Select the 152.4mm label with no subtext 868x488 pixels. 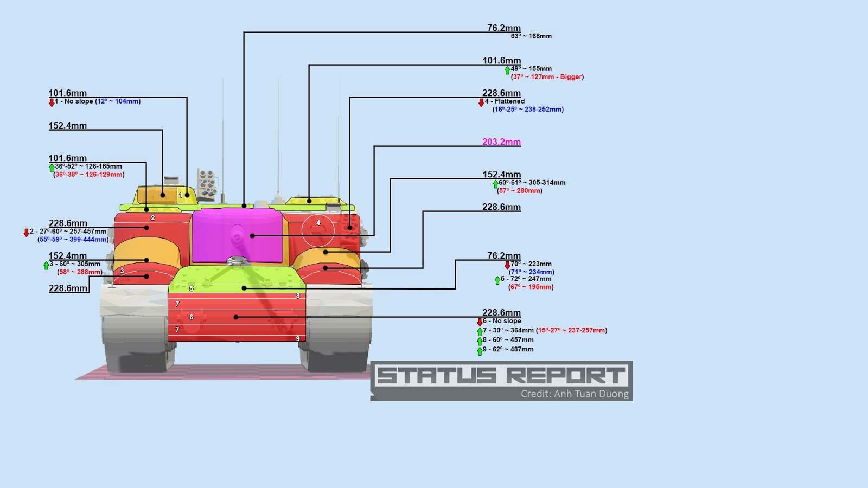67,126
